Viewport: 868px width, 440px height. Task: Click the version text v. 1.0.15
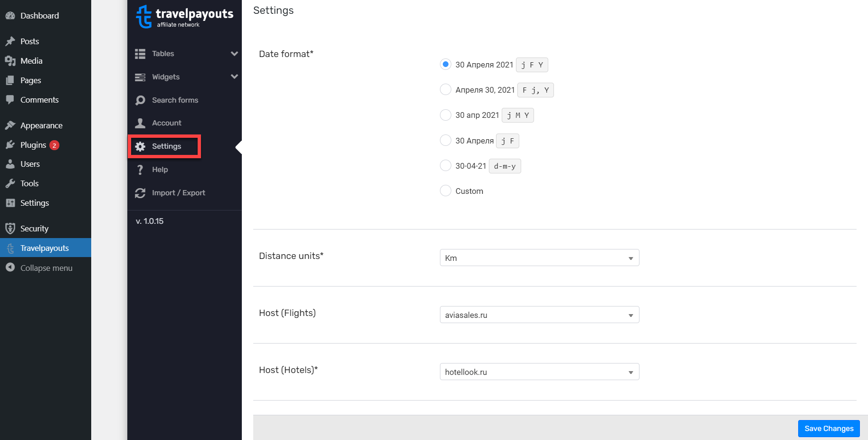150,221
